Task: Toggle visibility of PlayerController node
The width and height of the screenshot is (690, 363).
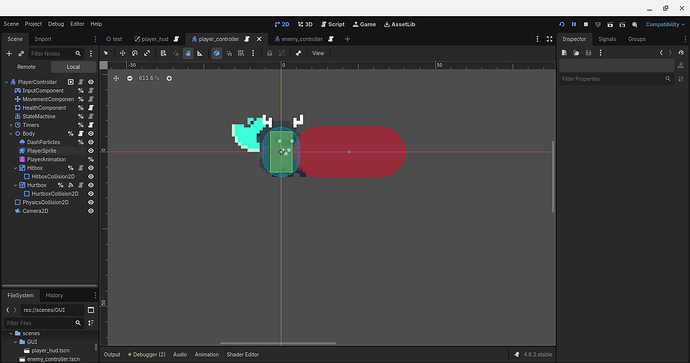Action: 91,82
